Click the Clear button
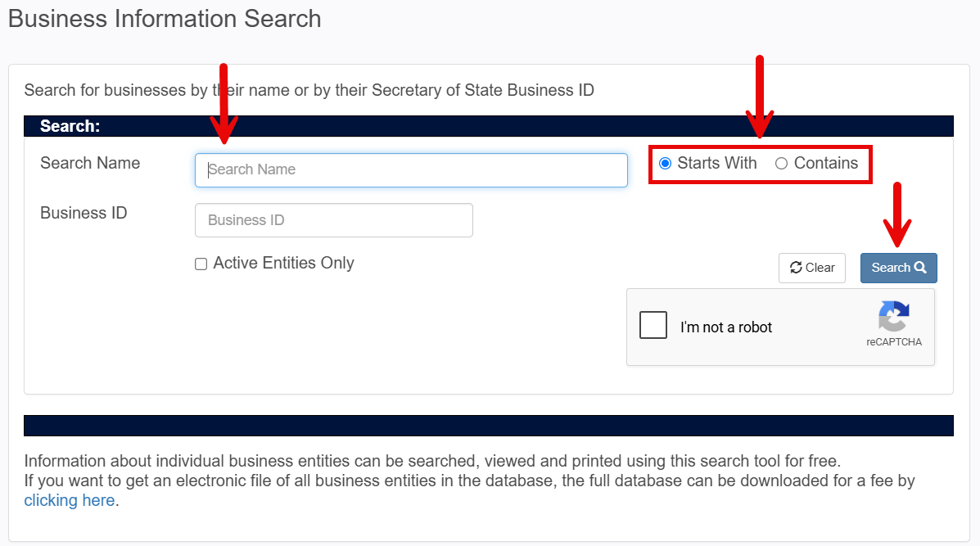 pyautogui.click(x=812, y=268)
